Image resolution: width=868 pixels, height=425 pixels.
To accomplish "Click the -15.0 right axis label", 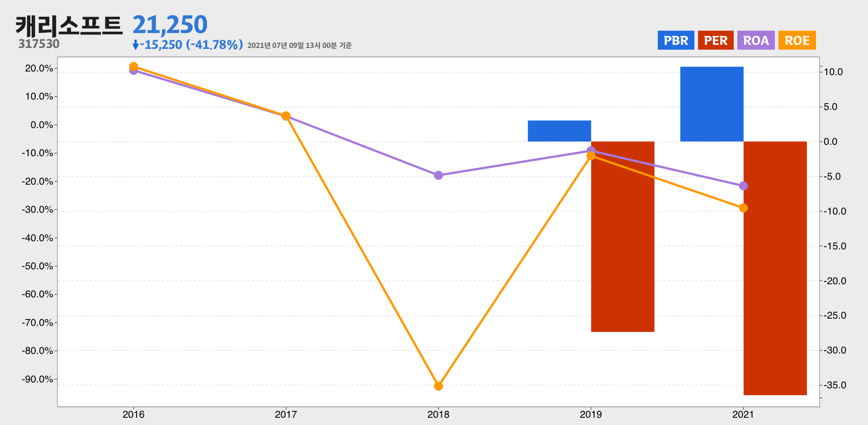I will tap(835, 246).
